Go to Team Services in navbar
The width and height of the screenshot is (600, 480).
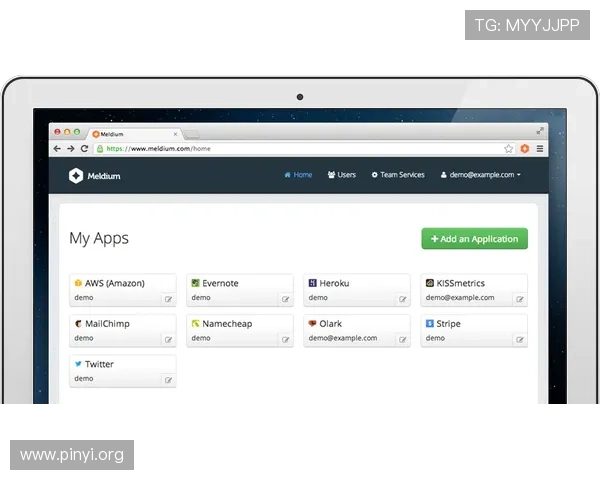coord(398,175)
